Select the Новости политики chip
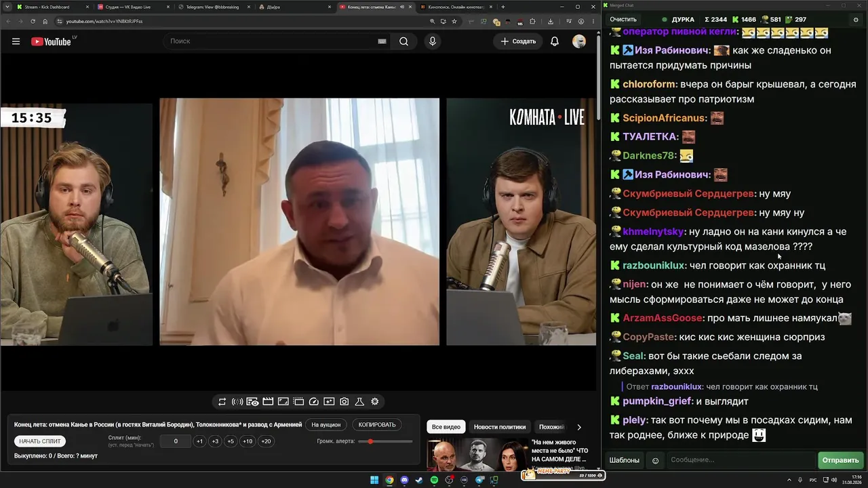Viewport: 868px width, 488px height. pos(500,427)
